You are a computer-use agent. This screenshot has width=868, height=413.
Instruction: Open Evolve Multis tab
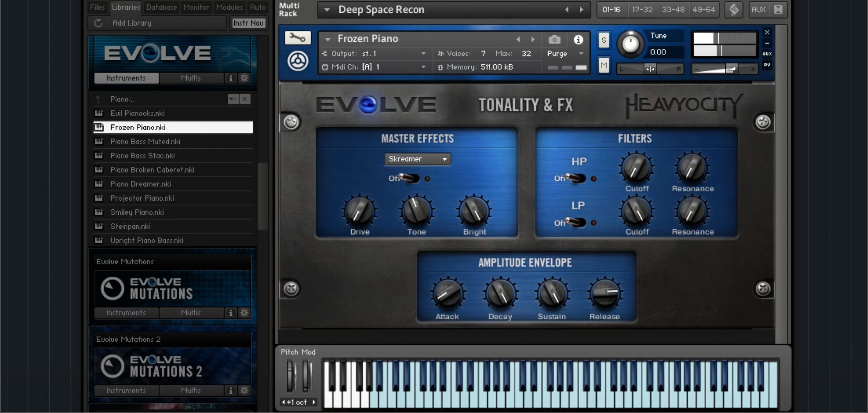click(x=191, y=78)
